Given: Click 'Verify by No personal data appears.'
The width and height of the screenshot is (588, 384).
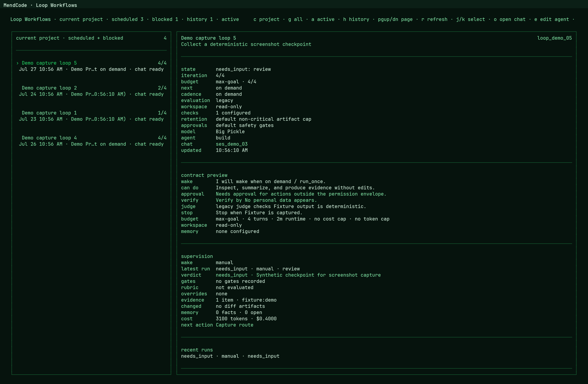Looking at the screenshot, I should coord(266,200).
